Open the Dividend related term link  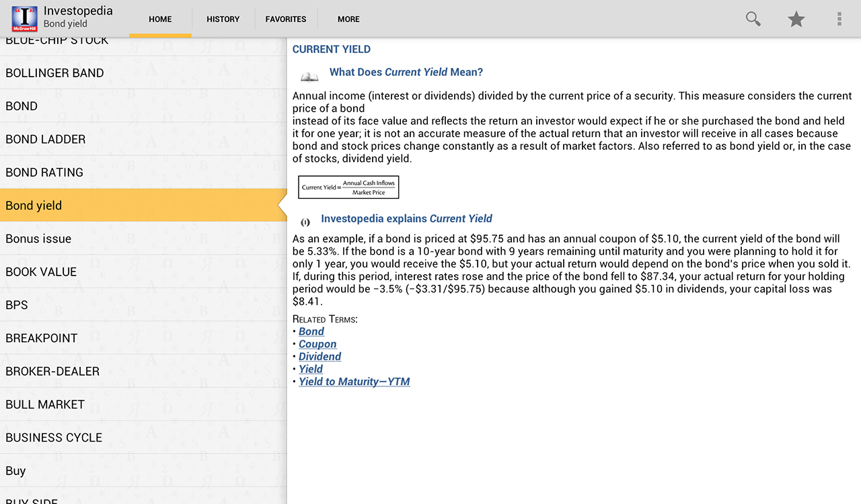pyautogui.click(x=320, y=356)
